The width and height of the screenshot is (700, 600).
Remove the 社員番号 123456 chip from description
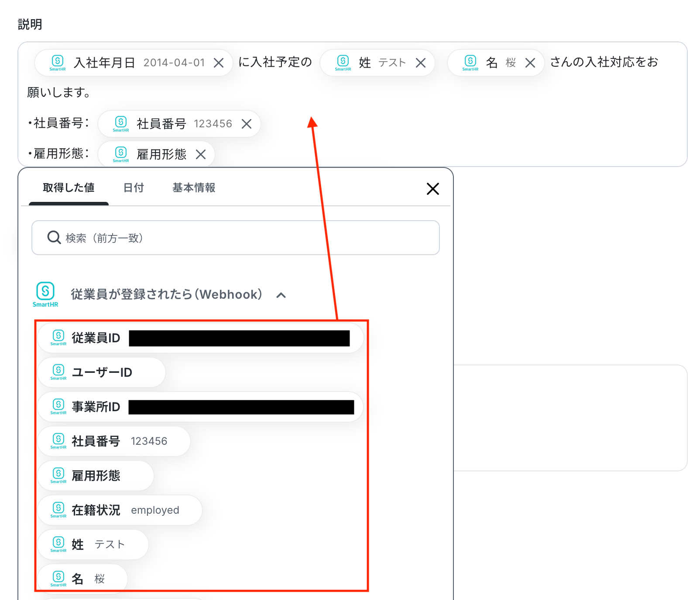tap(247, 124)
